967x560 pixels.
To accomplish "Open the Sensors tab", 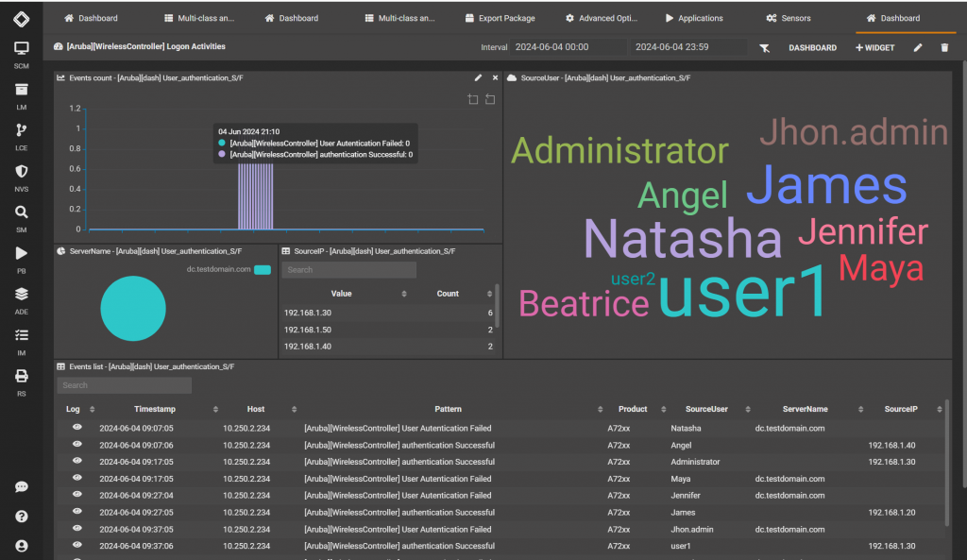I will coord(789,19).
